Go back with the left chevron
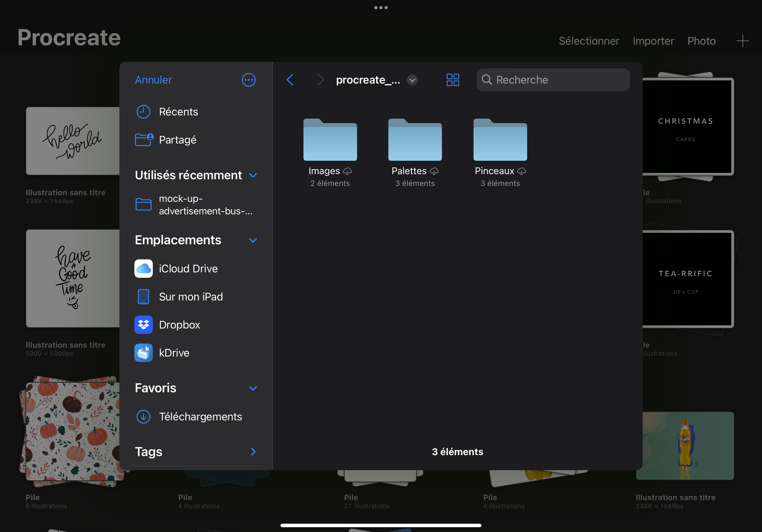The width and height of the screenshot is (762, 532). click(290, 80)
